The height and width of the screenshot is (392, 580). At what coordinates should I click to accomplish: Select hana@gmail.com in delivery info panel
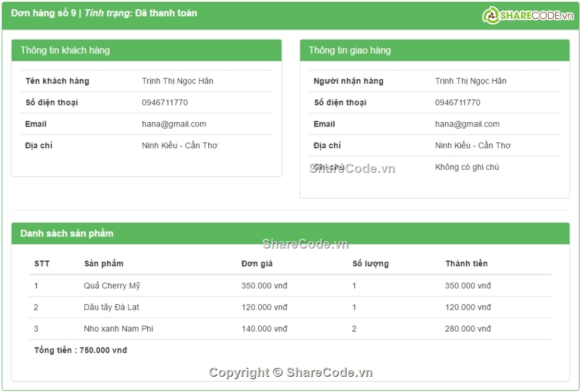468,124
